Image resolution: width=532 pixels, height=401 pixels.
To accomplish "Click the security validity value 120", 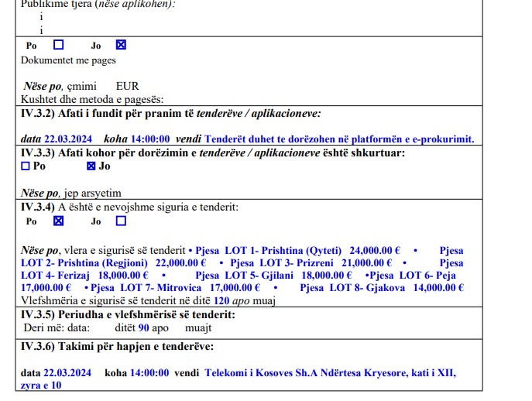I will (221, 301).
